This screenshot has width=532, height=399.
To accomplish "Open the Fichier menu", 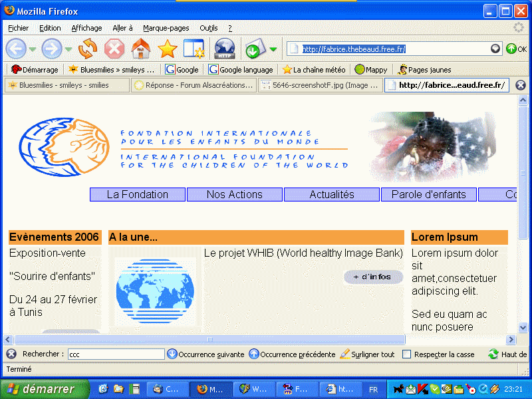I will click(19, 28).
